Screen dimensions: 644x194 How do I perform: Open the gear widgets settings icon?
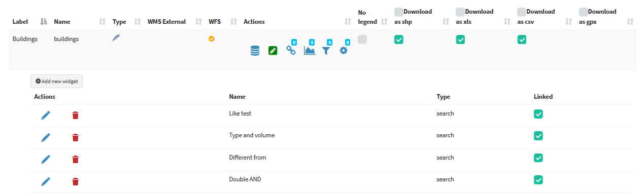[x=344, y=51]
